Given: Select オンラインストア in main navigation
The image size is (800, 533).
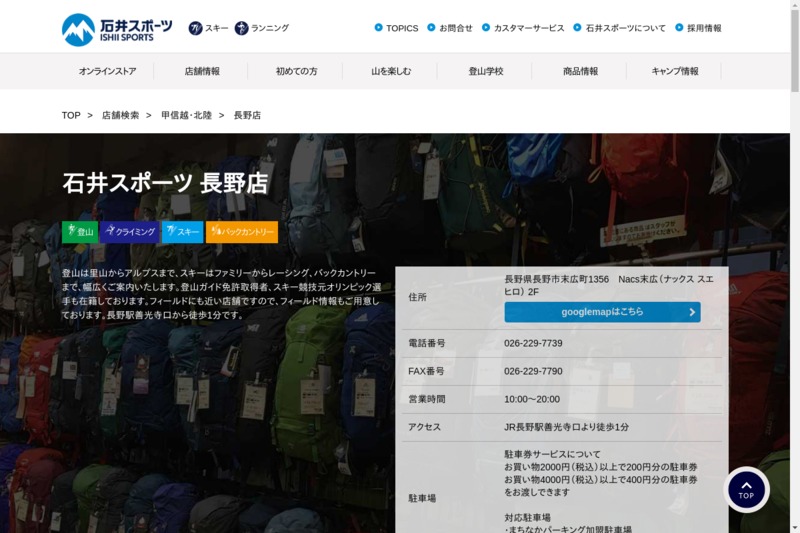Looking at the screenshot, I should click(x=107, y=71).
